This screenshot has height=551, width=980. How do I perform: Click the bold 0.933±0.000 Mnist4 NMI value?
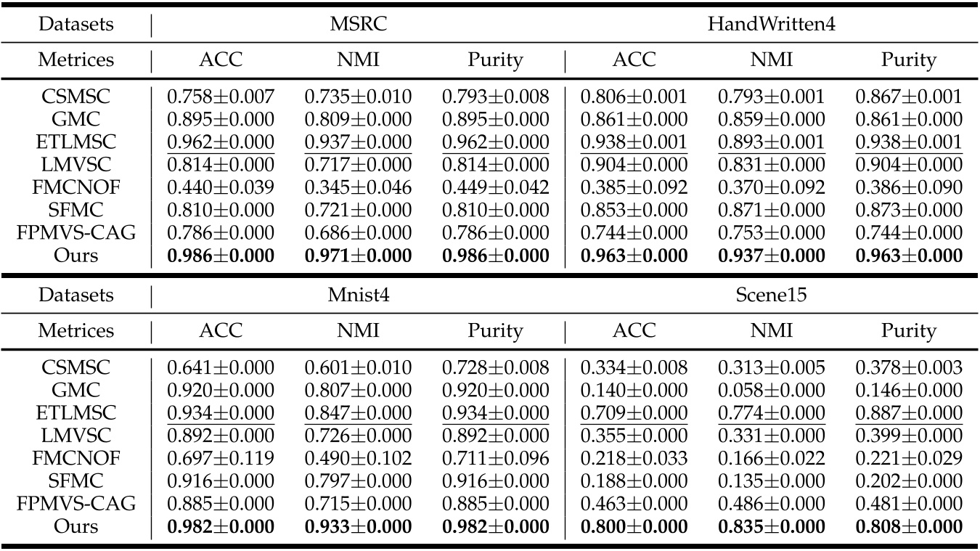(x=358, y=526)
